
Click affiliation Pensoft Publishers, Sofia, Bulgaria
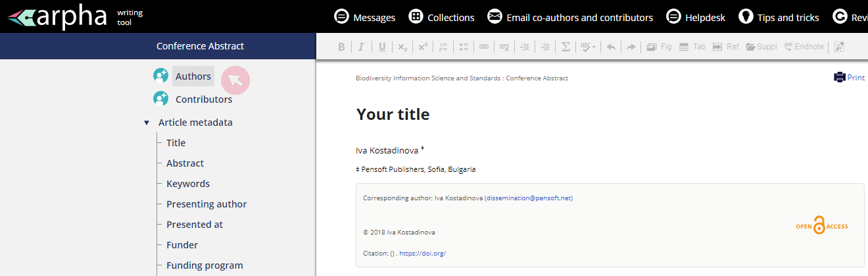coord(418,169)
